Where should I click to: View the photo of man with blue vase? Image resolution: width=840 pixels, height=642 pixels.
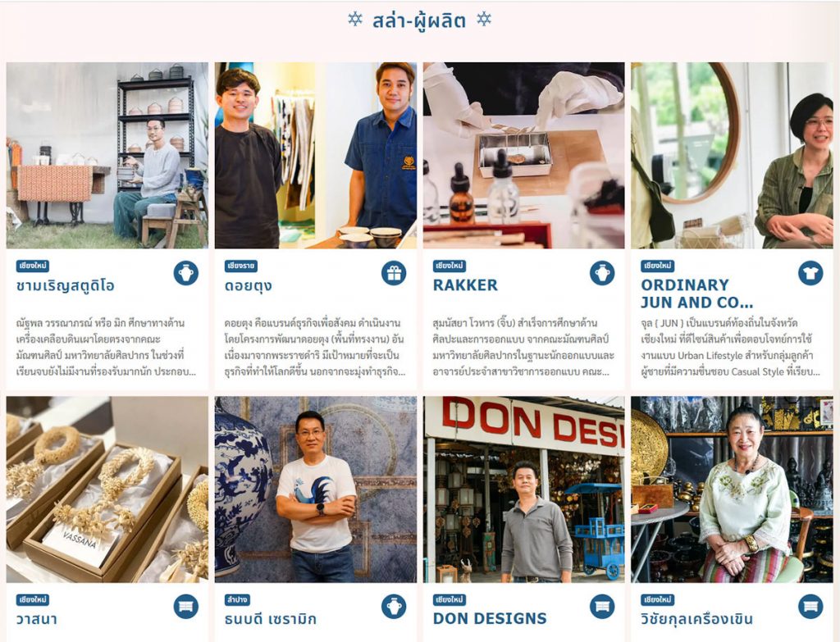coord(316,489)
